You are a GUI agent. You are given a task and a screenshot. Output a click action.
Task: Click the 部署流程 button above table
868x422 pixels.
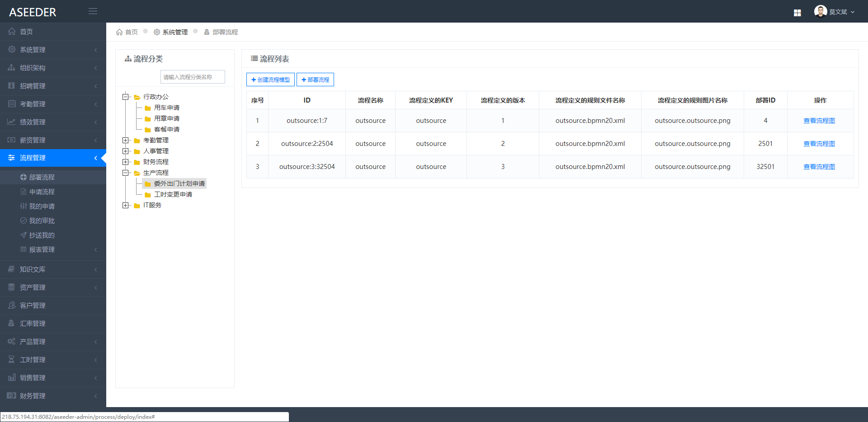click(315, 80)
